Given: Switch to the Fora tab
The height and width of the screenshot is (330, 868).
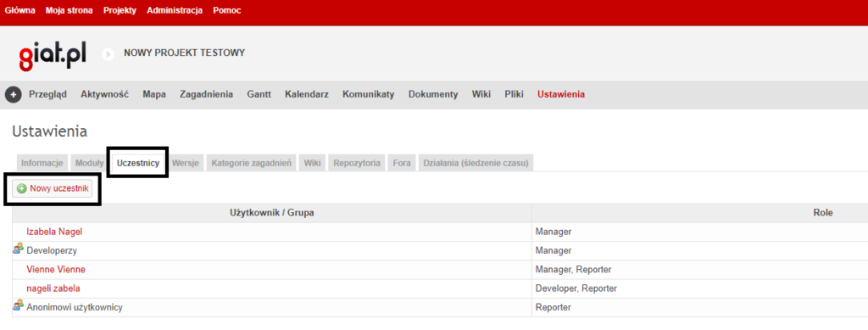Looking at the screenshot, I should point(401,164).
